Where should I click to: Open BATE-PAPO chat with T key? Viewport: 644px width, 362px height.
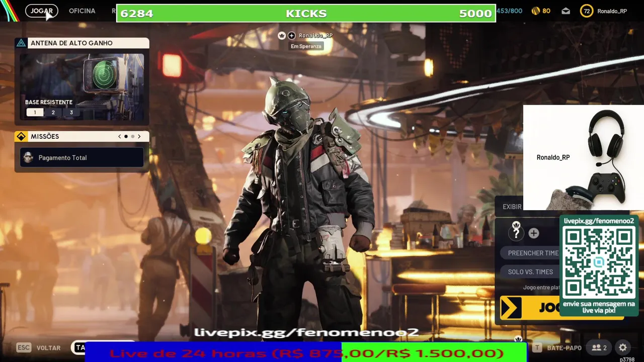click(x=557, y=347)
